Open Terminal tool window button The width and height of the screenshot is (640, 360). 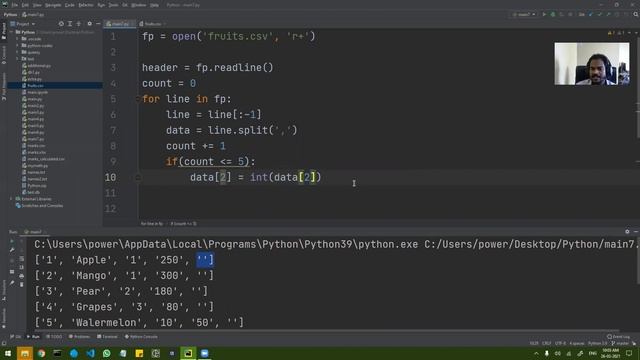click(x=107, y=337)
